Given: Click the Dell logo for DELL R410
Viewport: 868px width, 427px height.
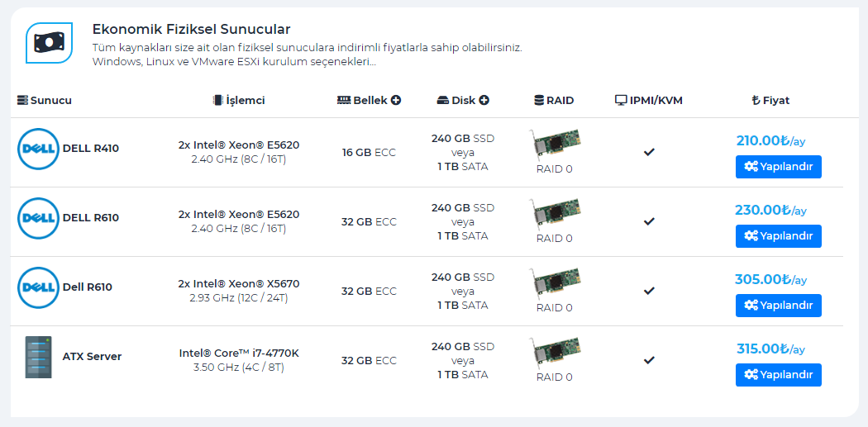Looking at the screenshot, I should tap(38, 148).
